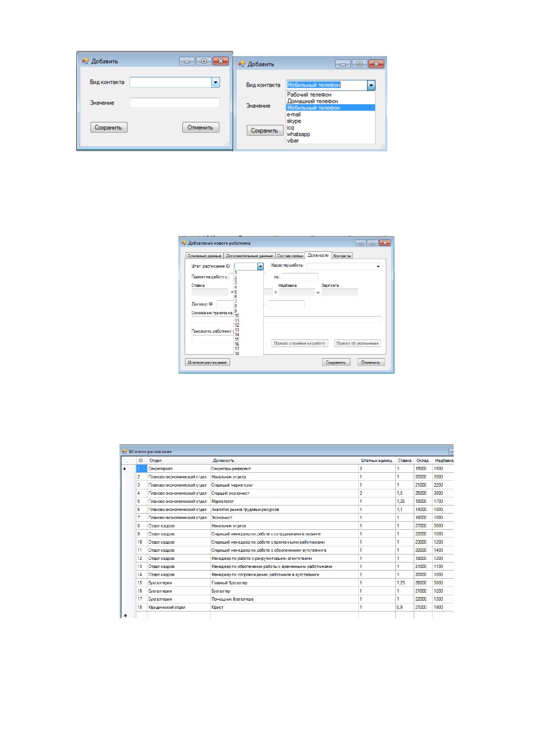The width and height of the screenshot is (535, 756).
Task: Open the Состав семьи tab
Action: 290,256
